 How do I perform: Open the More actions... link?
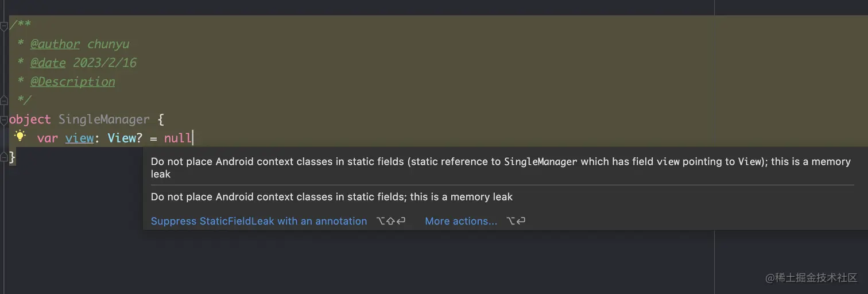point(461,221)
